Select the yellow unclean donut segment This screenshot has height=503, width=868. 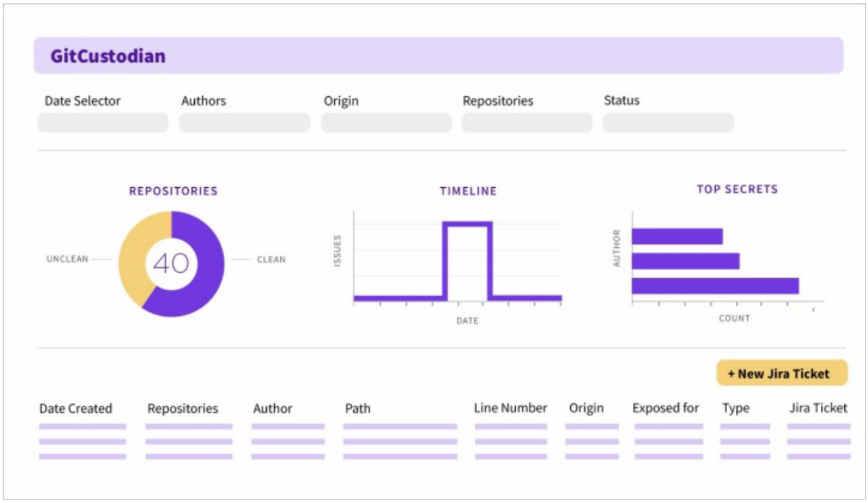click(x=133, y=259)
